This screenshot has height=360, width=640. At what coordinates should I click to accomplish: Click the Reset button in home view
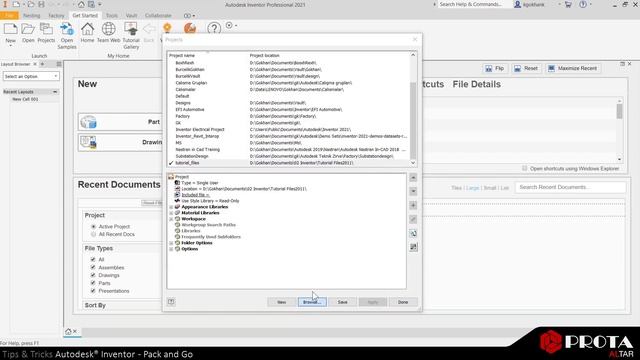(526, 69)
